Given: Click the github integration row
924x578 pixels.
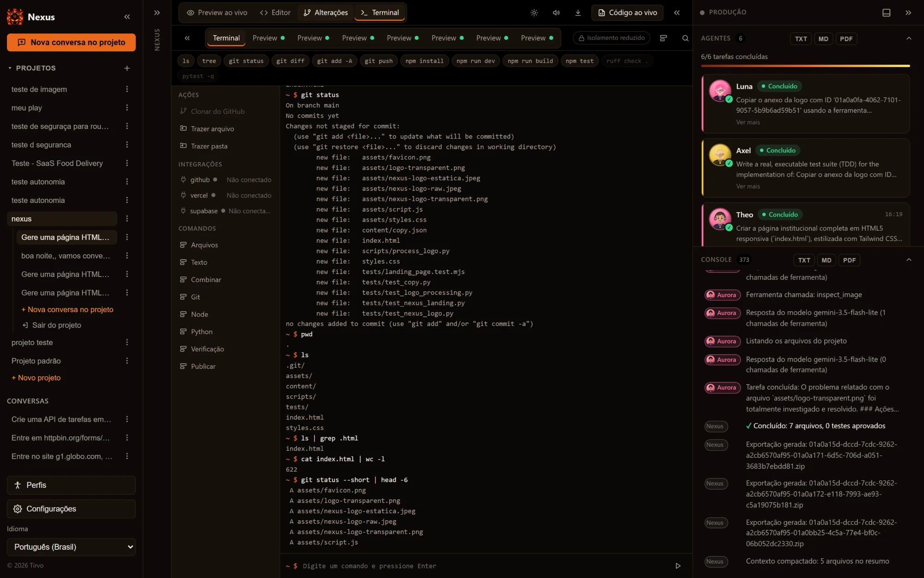Looking at the screenshot, I should [225, 180].
